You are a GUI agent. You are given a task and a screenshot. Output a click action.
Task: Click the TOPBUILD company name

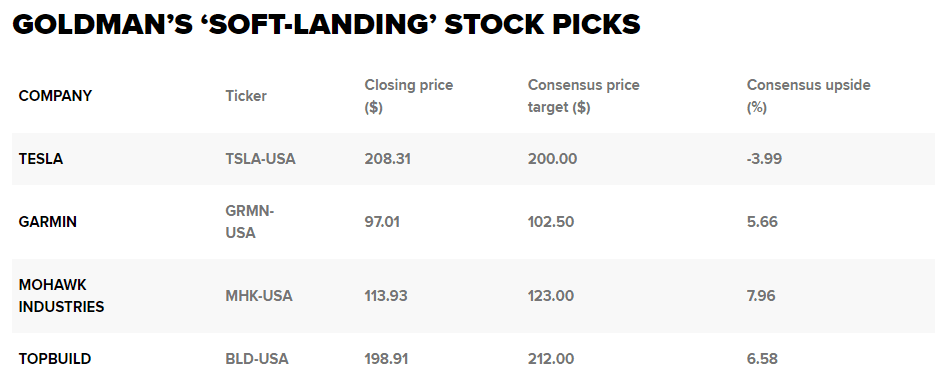click(x=55, y=359)
